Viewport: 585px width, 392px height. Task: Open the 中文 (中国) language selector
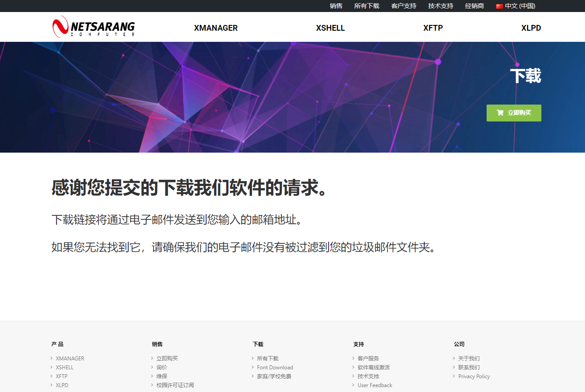[520, 6]
